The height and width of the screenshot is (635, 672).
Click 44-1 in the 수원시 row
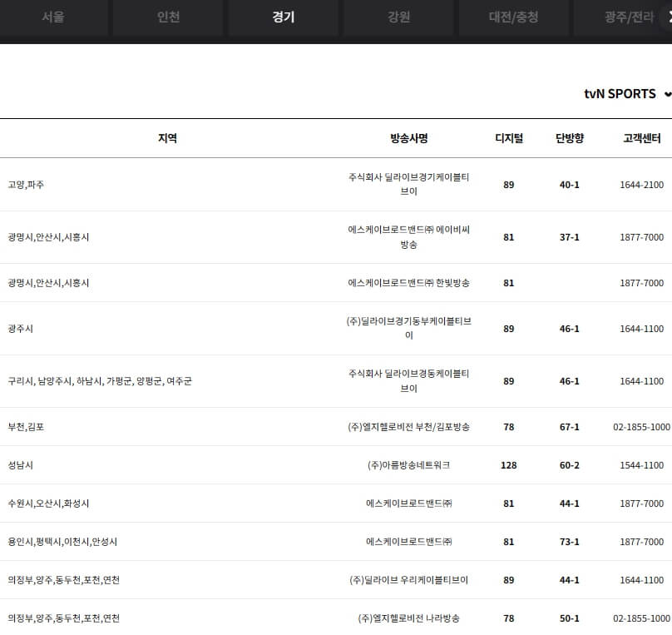click(x=569, y=504)
